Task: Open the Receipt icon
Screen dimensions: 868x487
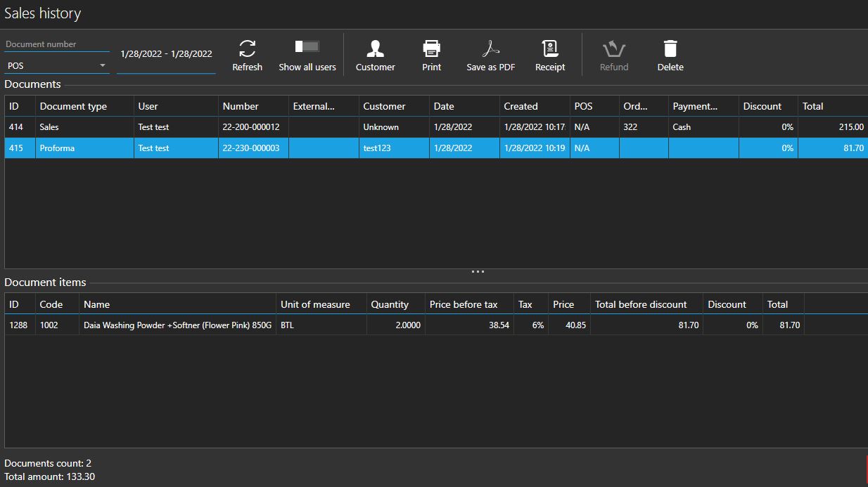Action: coord(549,49)
